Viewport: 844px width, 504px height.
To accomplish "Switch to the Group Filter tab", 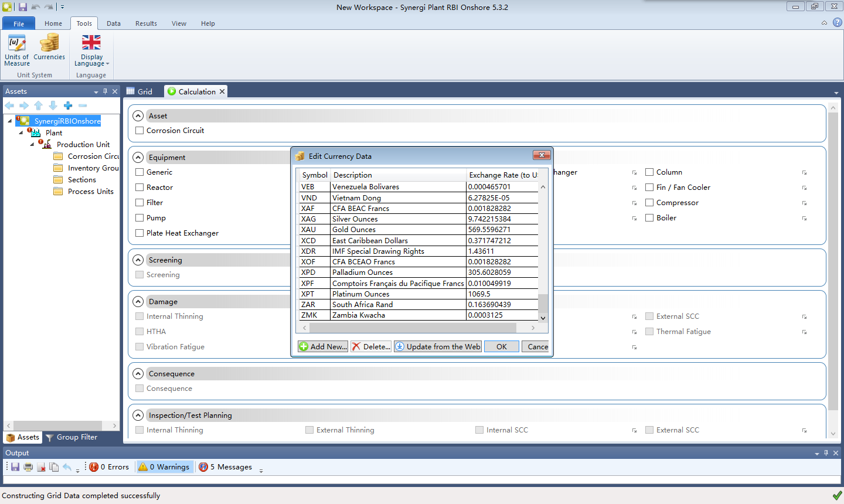I will pyautogui.click(x=72, y=437).
